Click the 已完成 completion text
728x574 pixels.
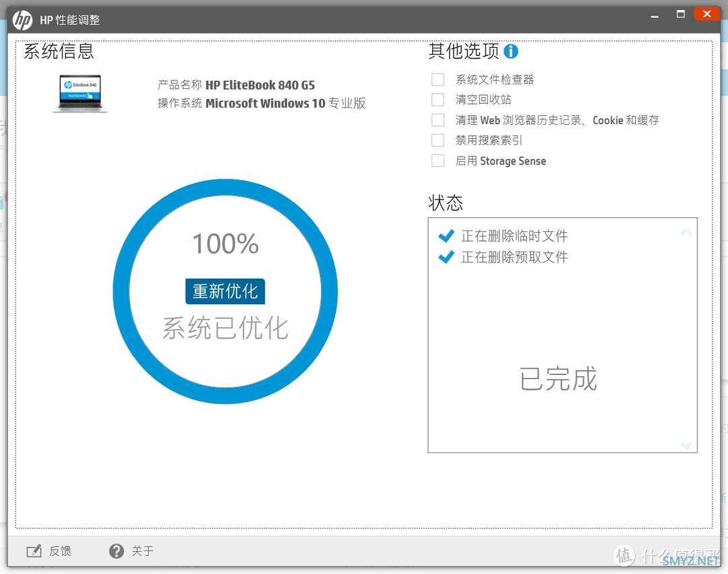coord(558,378)
